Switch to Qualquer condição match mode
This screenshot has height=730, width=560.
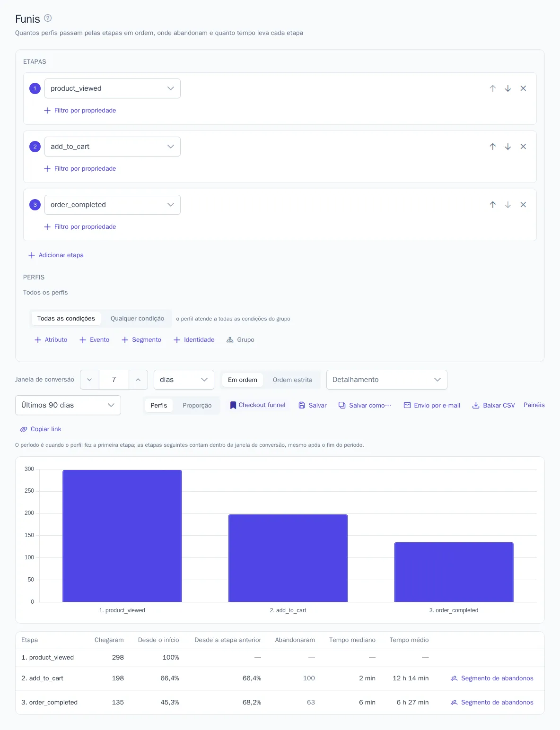(x=138, y=319)
